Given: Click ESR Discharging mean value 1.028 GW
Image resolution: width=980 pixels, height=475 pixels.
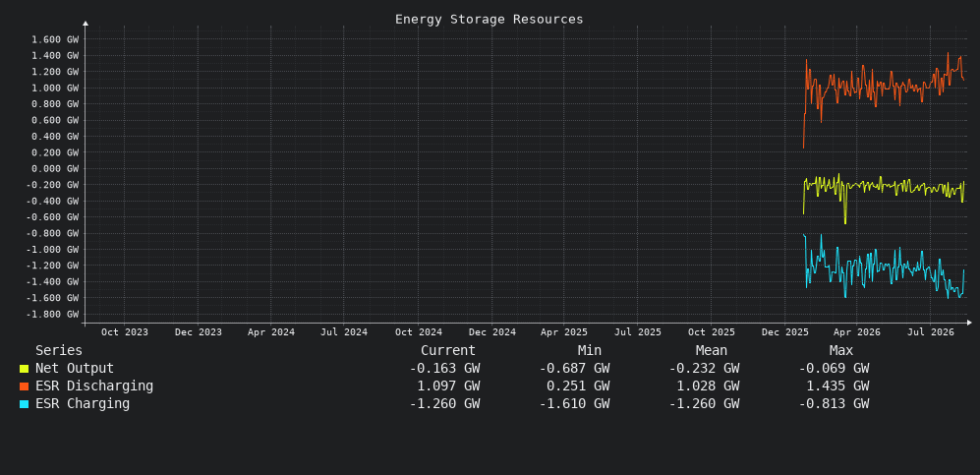Looking at the screenshot, I should click(x=708, y=386).
